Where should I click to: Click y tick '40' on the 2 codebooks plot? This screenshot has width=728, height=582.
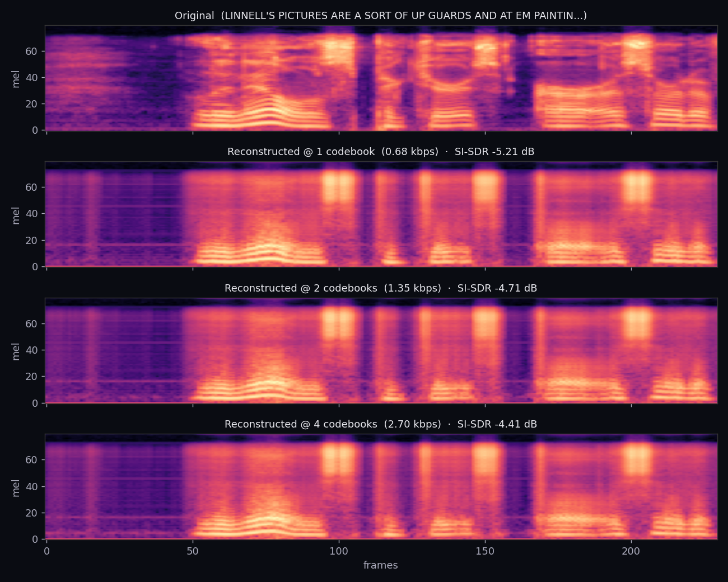point(32,350)
